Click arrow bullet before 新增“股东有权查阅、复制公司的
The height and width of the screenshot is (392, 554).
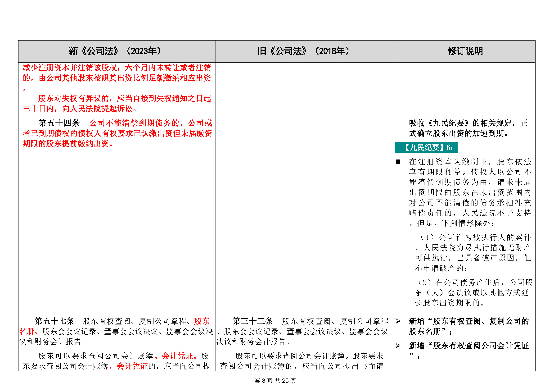click(398, 322)
